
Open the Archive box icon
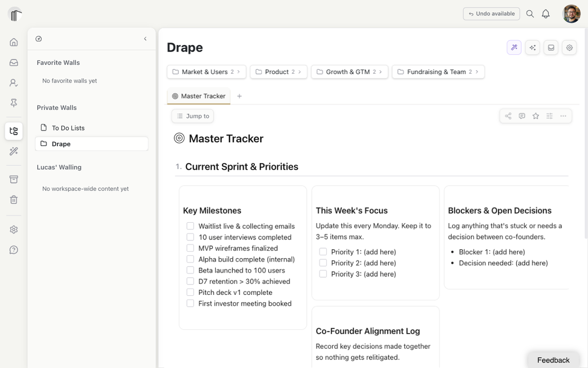click(x=14, y=179)
